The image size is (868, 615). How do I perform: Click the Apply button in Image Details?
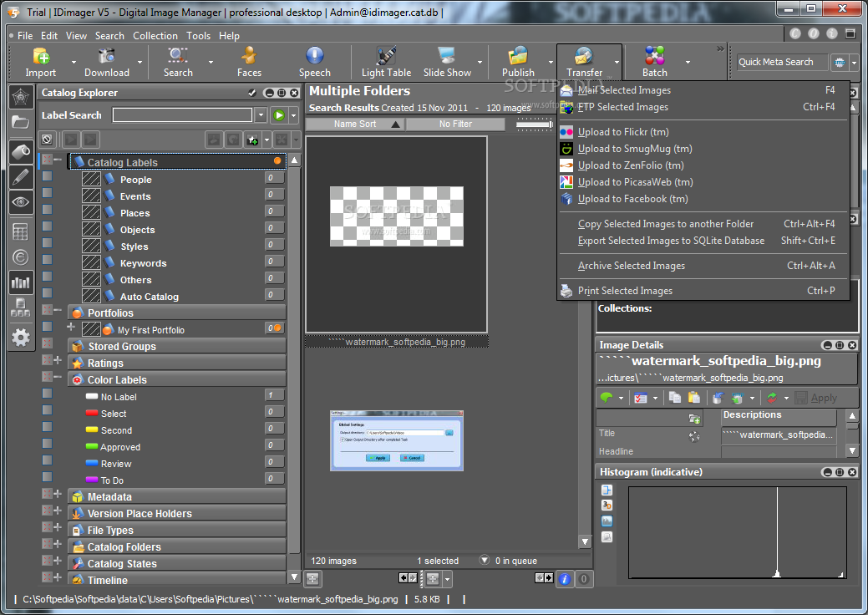[816, 398]
